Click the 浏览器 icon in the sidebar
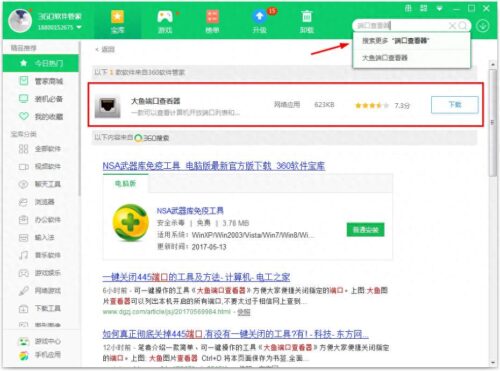The width and height of the screenshot is (500, 371). pos(23,202)
